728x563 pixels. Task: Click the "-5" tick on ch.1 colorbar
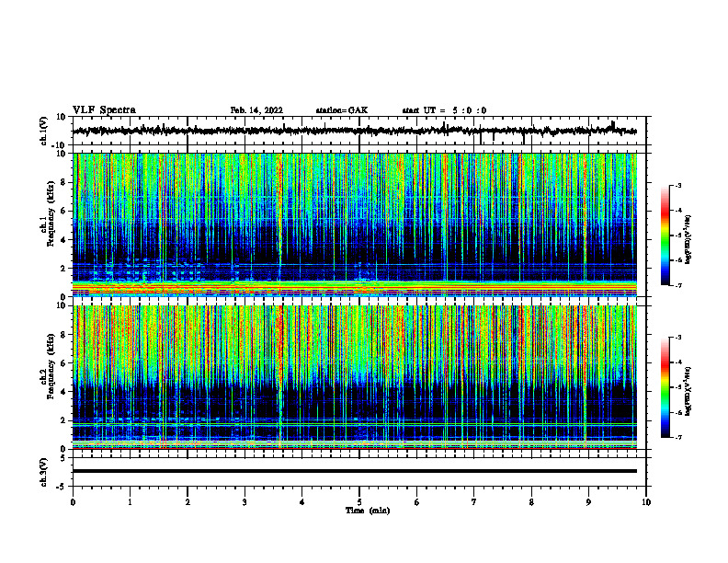pyautogui.click(x=677, y=236)
